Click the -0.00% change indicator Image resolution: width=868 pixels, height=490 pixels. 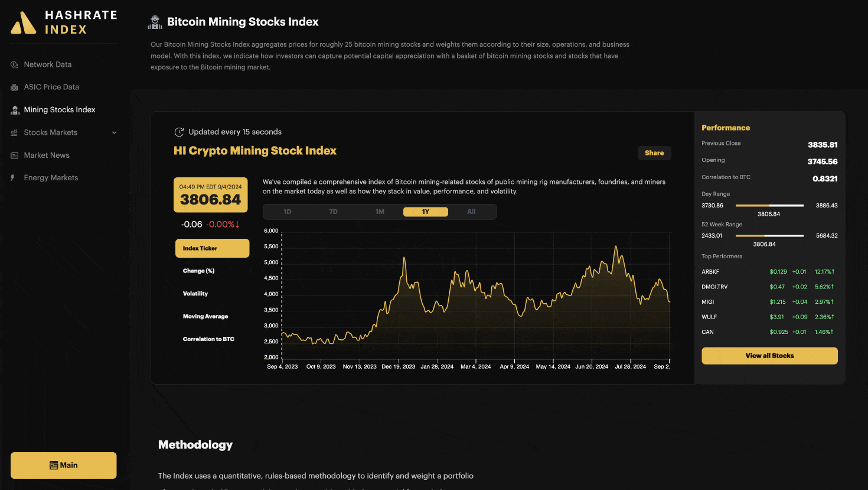click(223, 225)
